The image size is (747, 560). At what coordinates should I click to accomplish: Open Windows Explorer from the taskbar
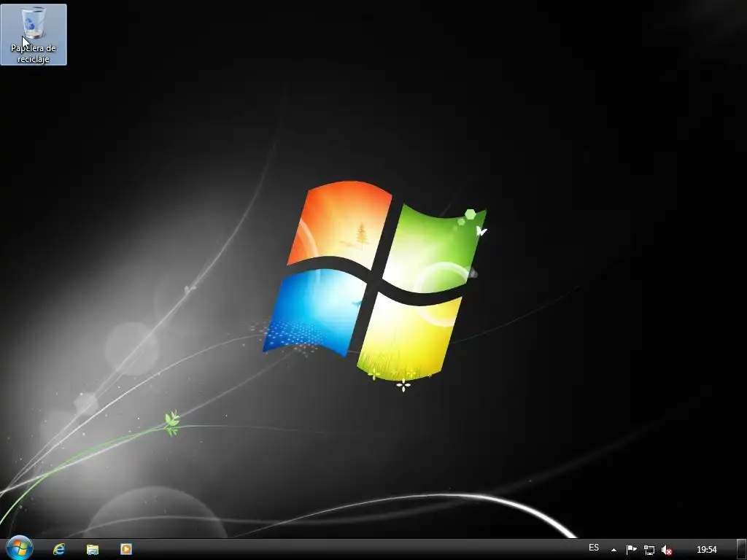pos(93,549)
